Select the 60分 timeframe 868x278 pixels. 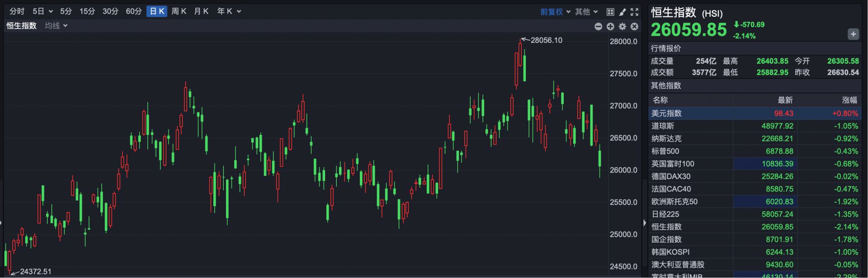(133, 11)
